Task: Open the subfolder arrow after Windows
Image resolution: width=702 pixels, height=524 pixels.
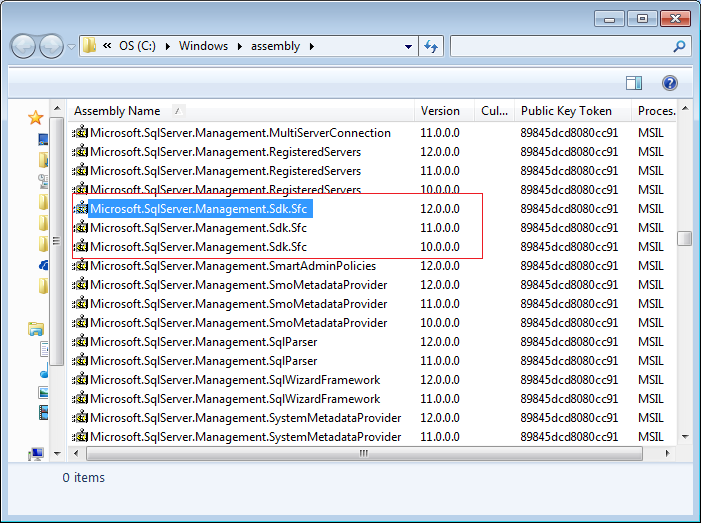Action: (x=240, y=47)
